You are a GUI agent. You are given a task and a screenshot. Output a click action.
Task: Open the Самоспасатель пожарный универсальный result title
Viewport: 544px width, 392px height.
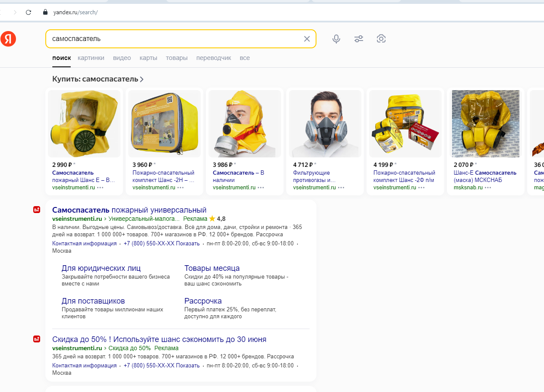coord(130,210)
